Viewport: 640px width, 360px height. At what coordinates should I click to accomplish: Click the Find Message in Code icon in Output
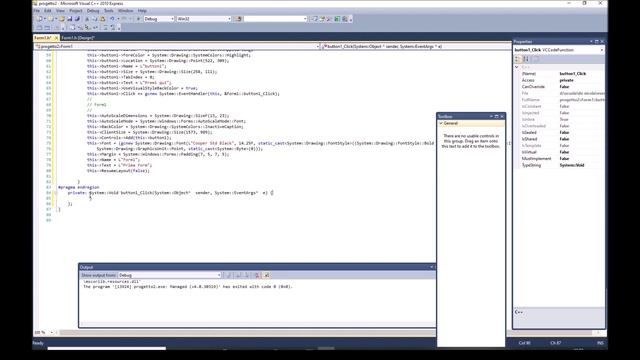(229, 276)
